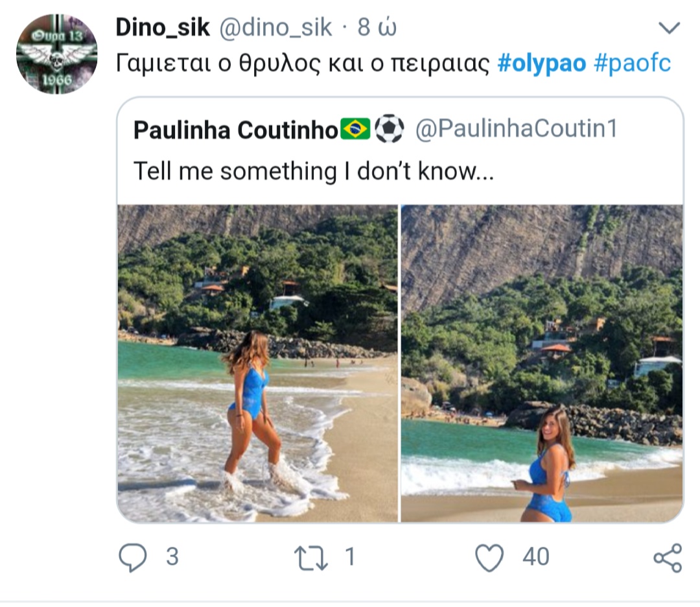Click the soccer ball emoji in quoted name
This screenshot has width=700, height=607.
click(x=389, y=129)
